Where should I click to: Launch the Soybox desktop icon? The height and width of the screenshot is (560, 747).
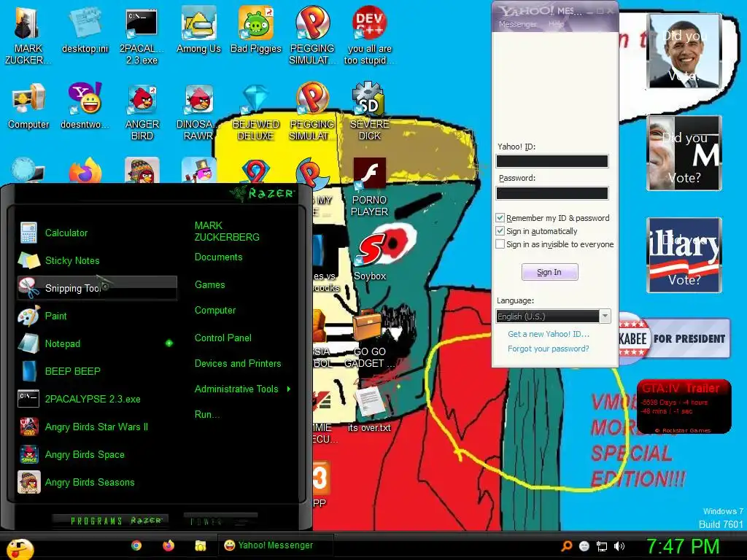[x=369, y=257]
